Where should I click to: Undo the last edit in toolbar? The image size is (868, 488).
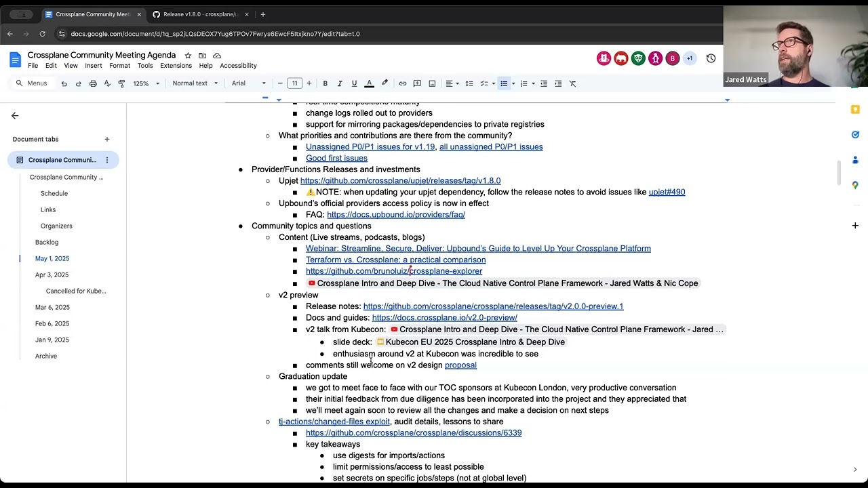pos(64,83)
